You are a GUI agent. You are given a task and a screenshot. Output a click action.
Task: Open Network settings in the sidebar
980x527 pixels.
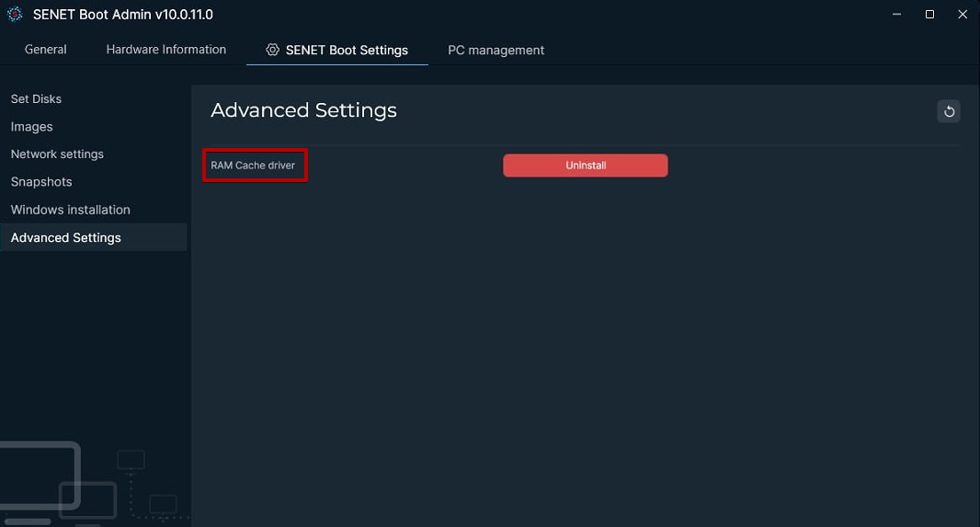(58, 155)
